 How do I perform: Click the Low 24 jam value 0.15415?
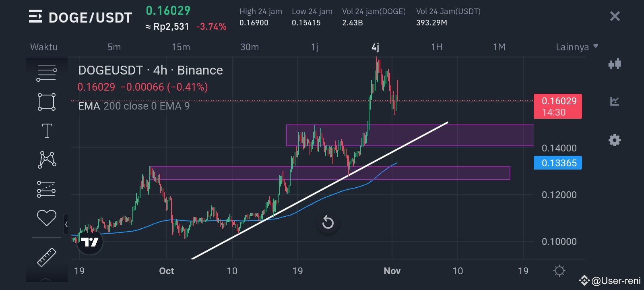click(x=306, y=23)
